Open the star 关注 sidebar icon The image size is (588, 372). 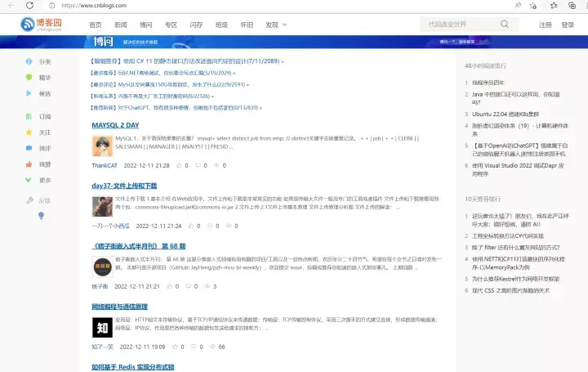click(29, 132)
